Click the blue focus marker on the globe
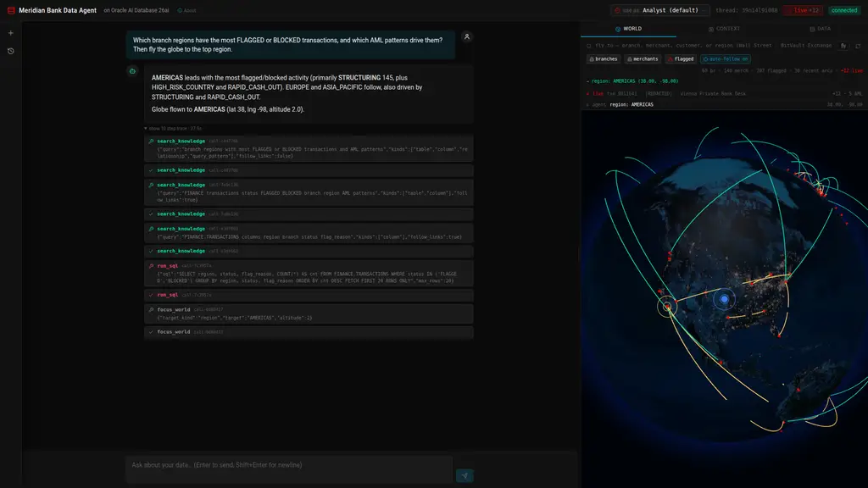This screenshot has width=868, height=488. pos(724,299)
